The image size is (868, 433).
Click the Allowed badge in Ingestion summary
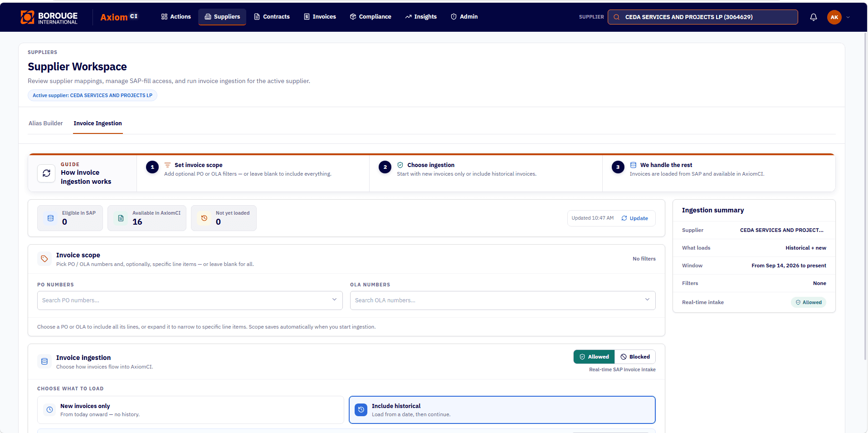click(809, 302)
